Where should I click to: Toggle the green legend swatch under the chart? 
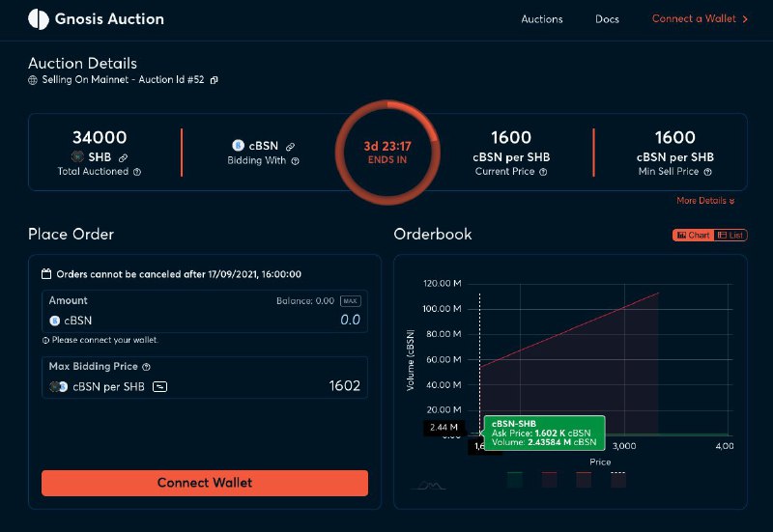515,479
